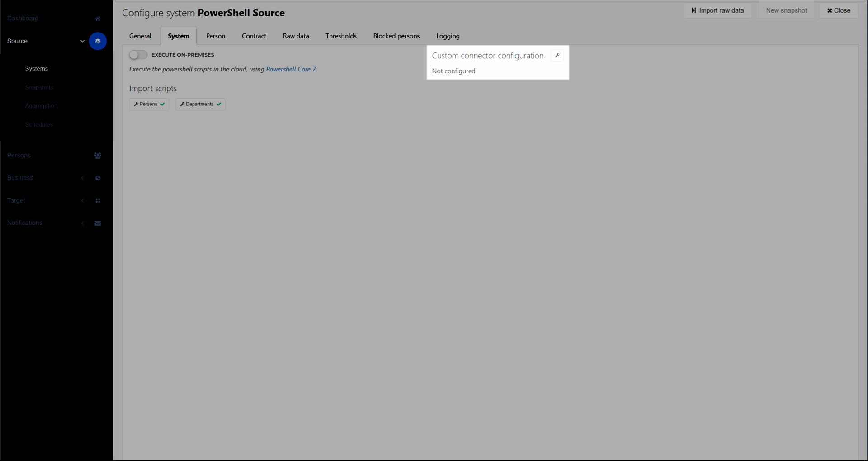Expand the Target menu chevron

click(x=83, y=201)
